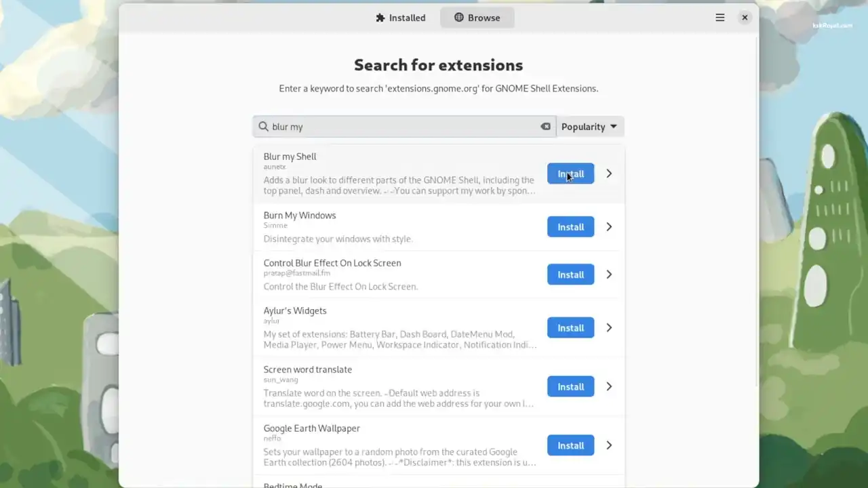Switch to the Installed tab

[x=401, y=18]
